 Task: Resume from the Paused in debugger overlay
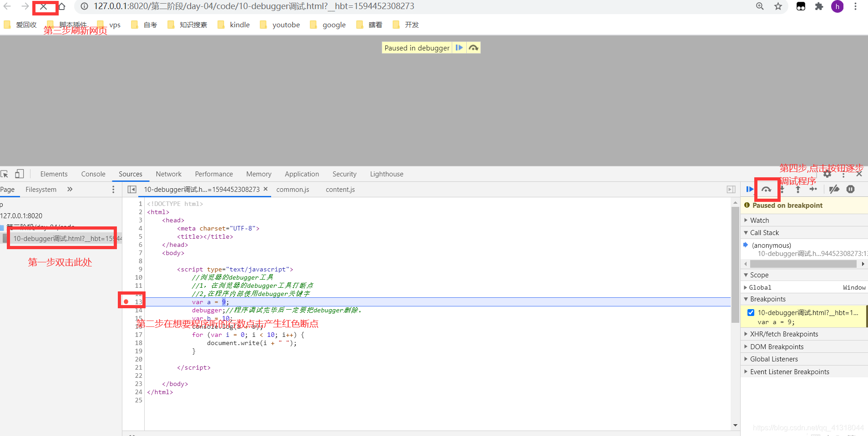pos(459,48)
